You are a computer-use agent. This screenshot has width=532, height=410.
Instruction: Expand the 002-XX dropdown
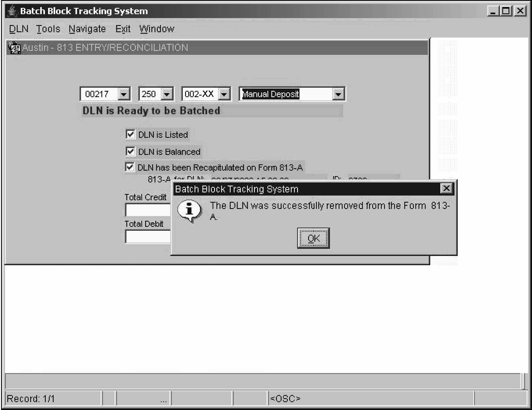coord(224,94)
